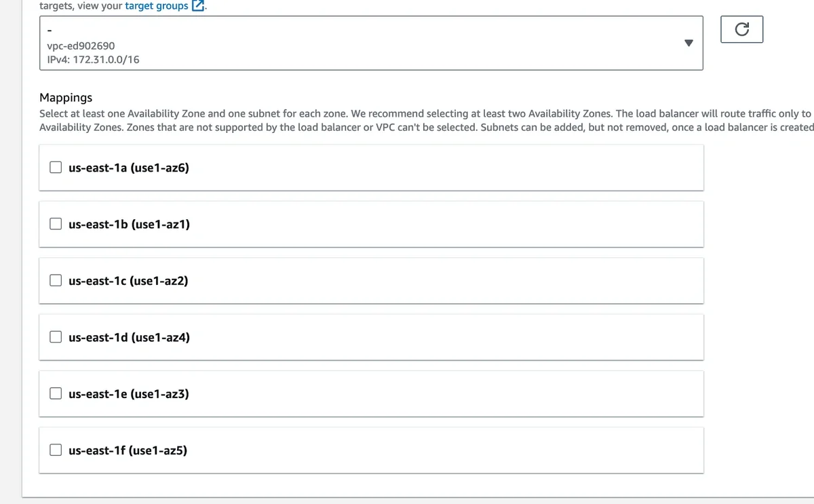The height and width of the screenshot is (504, 814).
Task: Click the us-east-1e (use1-az3) zone label
Action: point(129,393)
